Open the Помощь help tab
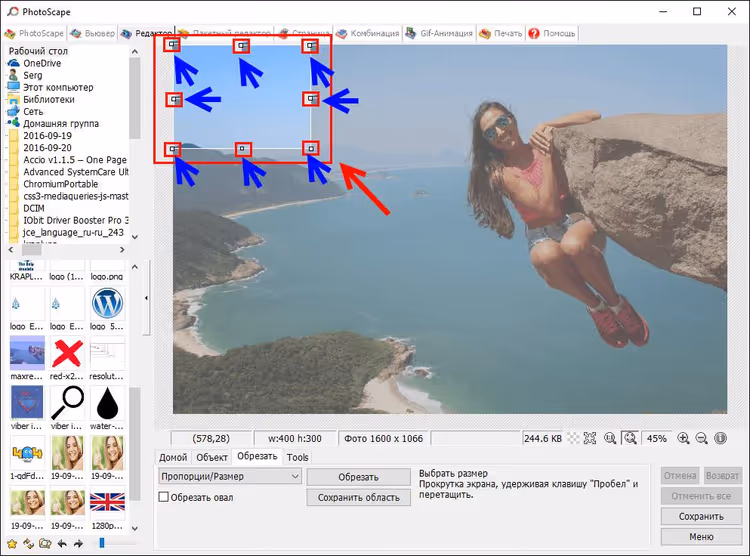Image resolution: width=750 pixels, height=556 pixels. point(551,33)
